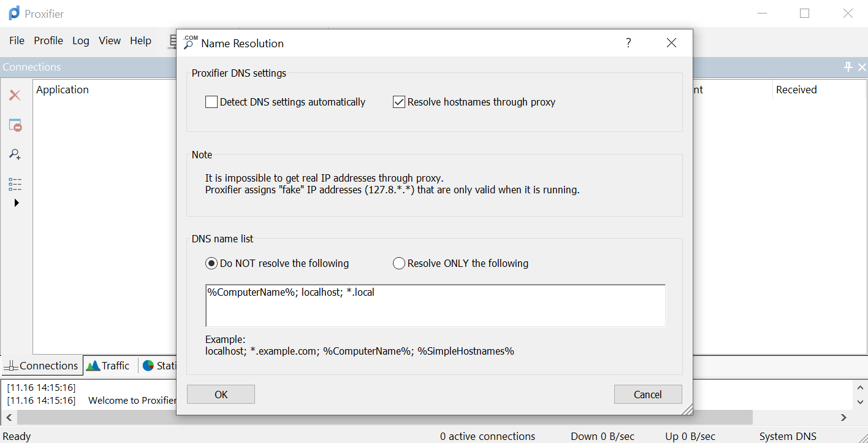The width and height of the screenshot is (868, 443).
Task: Click the Cancel button
Action: click(x=647, y=395)
